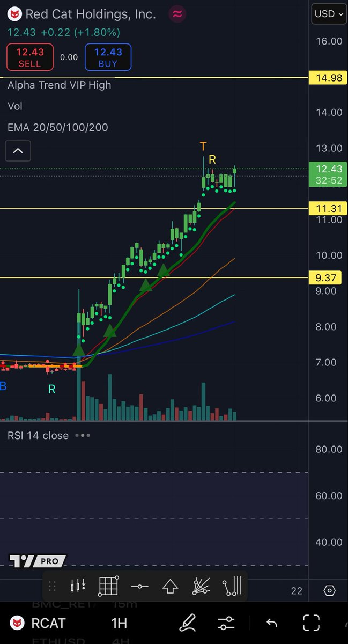Screen dimensions: 348x644
Task: Change the 1H timeframe interval
Action: pyautogui.click(x=119, y=623)
